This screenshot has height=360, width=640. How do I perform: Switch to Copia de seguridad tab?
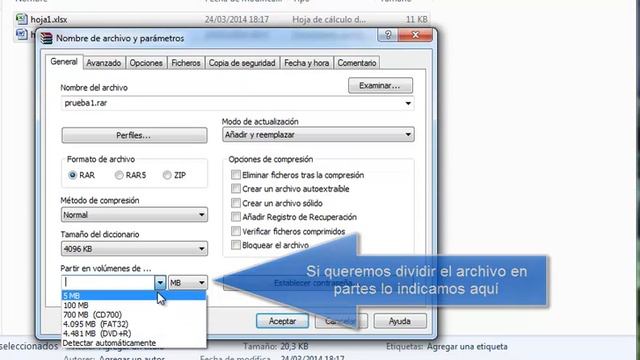tap(242, 63)
